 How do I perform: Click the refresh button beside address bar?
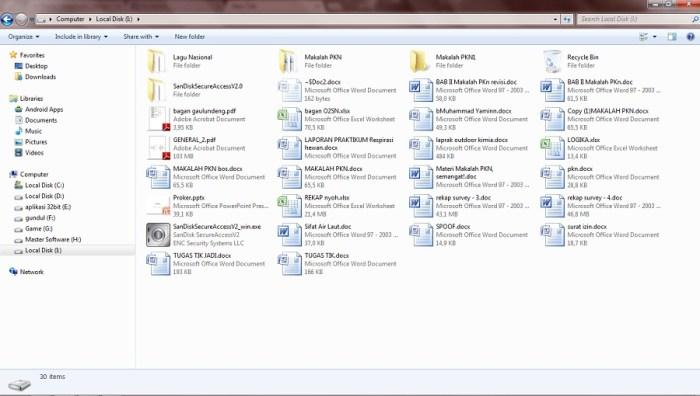pos(567,19)
